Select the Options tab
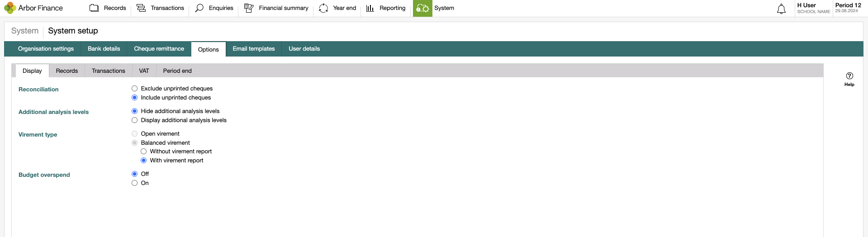Image resolution: width=868 pixels, height=237 pixels. [x=209, y=49]
